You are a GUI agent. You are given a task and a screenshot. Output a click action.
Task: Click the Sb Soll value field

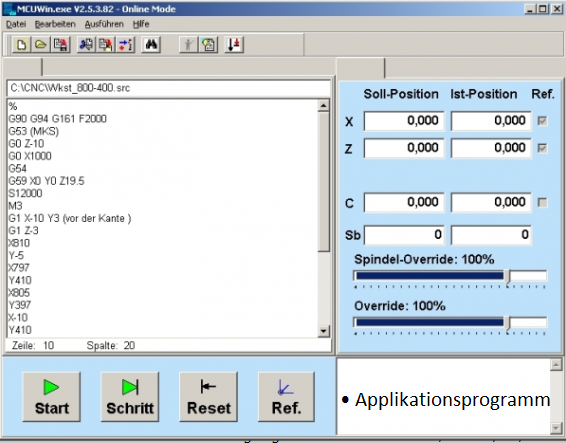tap(404, 235)
